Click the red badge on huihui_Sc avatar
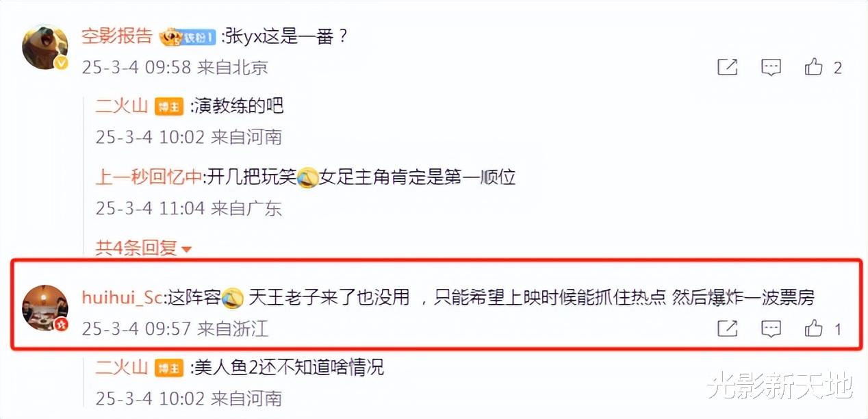 (x=62, y=325)
